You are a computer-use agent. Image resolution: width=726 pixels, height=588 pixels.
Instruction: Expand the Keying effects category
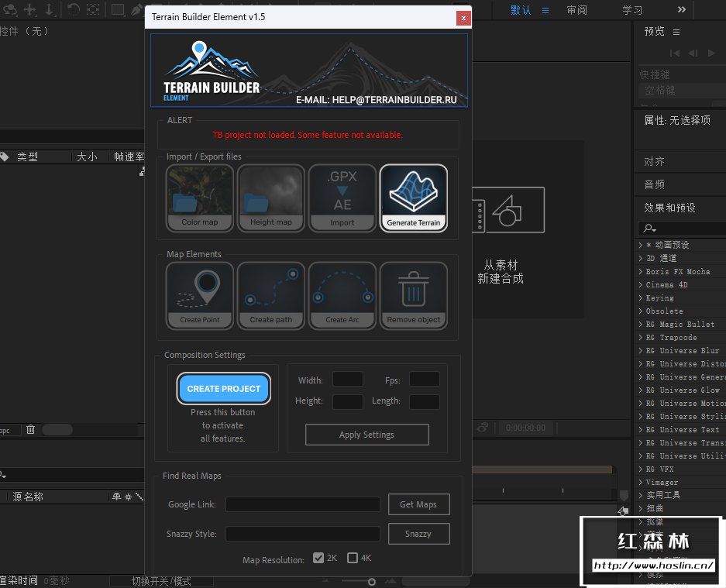click(x=640, y=297)
